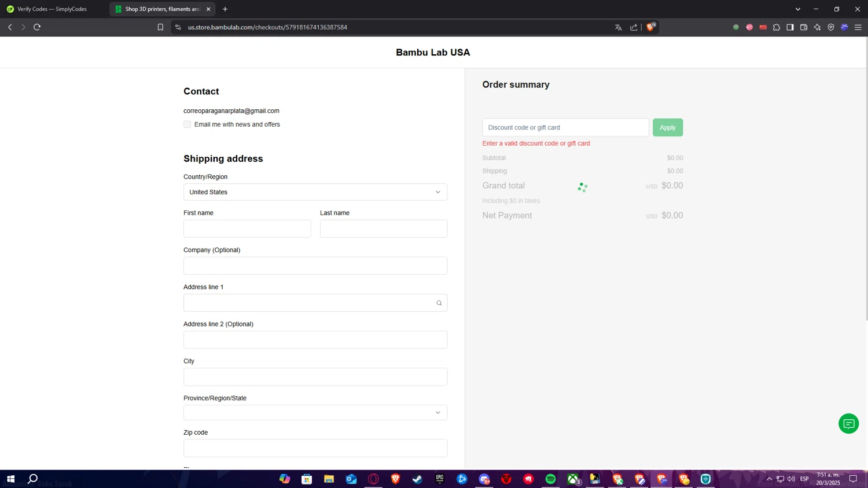The image size is (868, 488).
Task: Open Windows search magnifier on taskbar
Action: (x=33, y=479)
